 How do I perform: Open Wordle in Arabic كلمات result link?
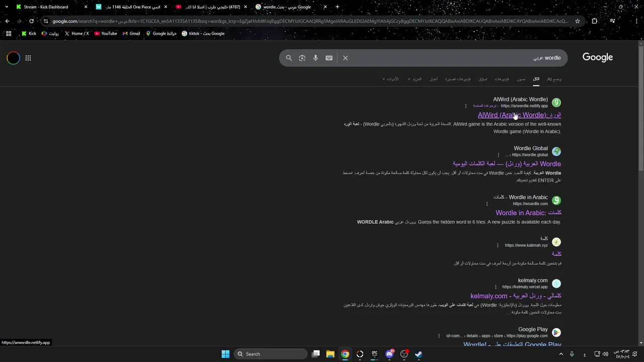pyautogui.click(x=528, y=213)
